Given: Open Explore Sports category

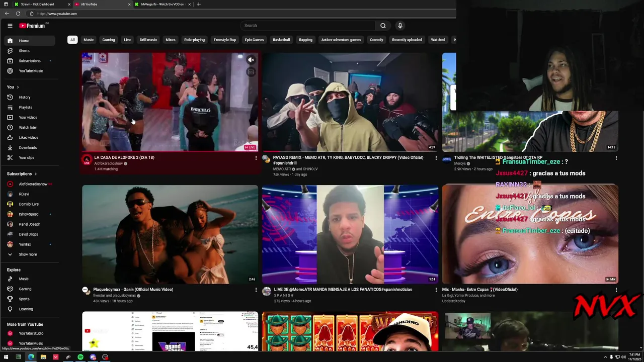Looking at the screenshot, I should coord(30,299).
